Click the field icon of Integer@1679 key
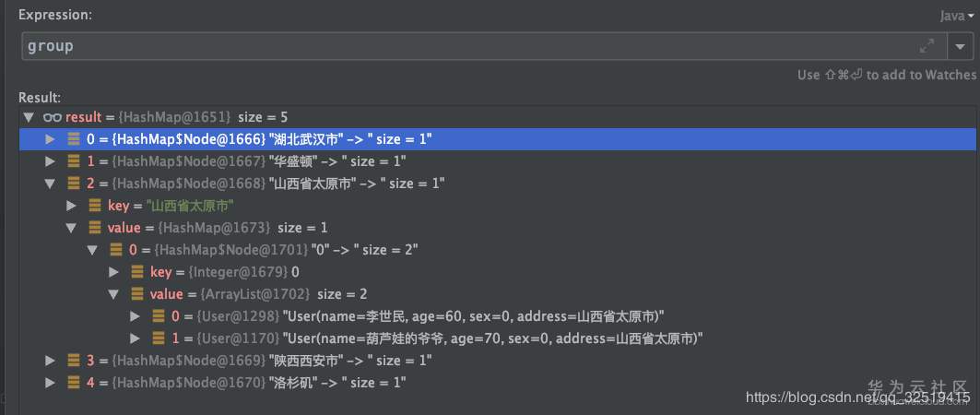 [x=135, y=272]
